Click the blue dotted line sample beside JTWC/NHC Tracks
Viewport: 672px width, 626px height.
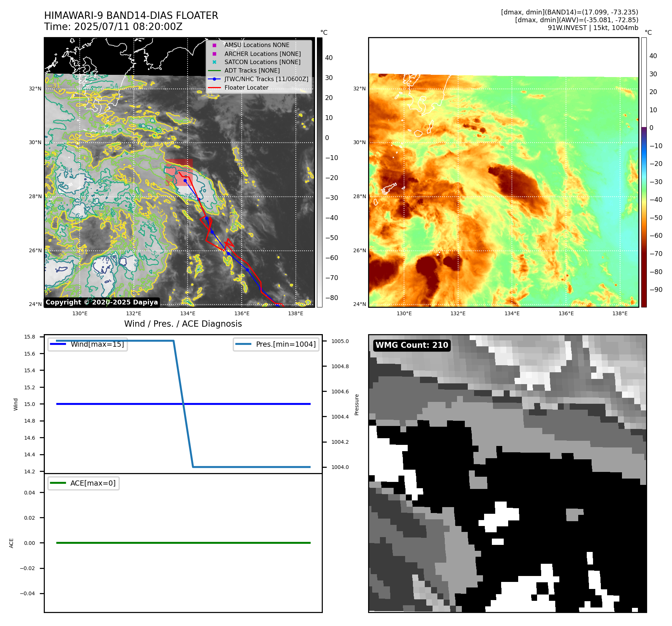point(214,79)
